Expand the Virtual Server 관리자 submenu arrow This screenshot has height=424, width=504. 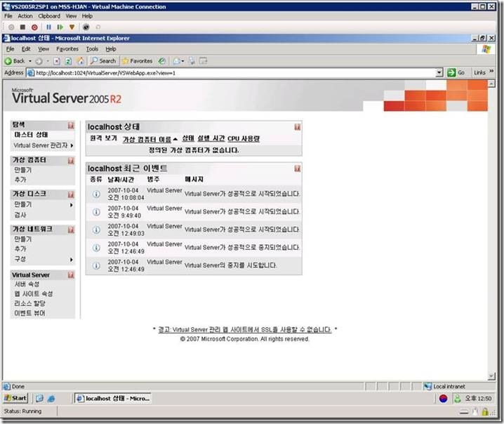(72, 145)
